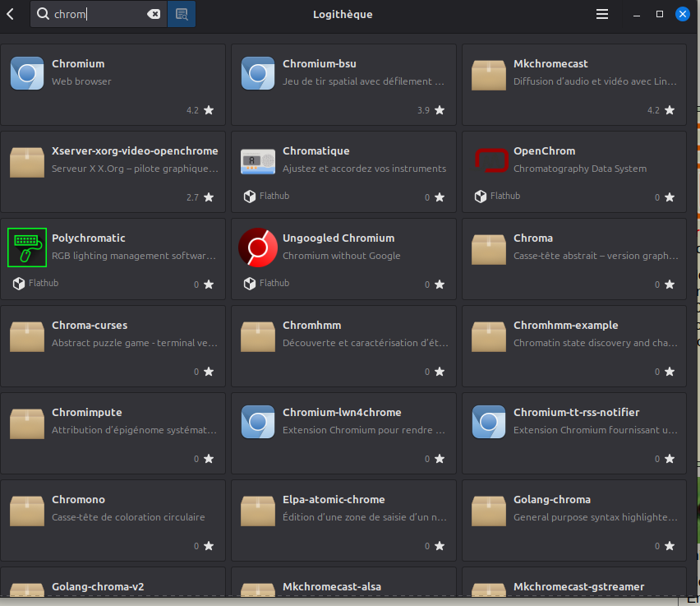Image resolution: width=700 pixels, height=606 pixels.
Task: Open the Xserver-xorg-video-openchrome entry
Action: click(113, 169)
